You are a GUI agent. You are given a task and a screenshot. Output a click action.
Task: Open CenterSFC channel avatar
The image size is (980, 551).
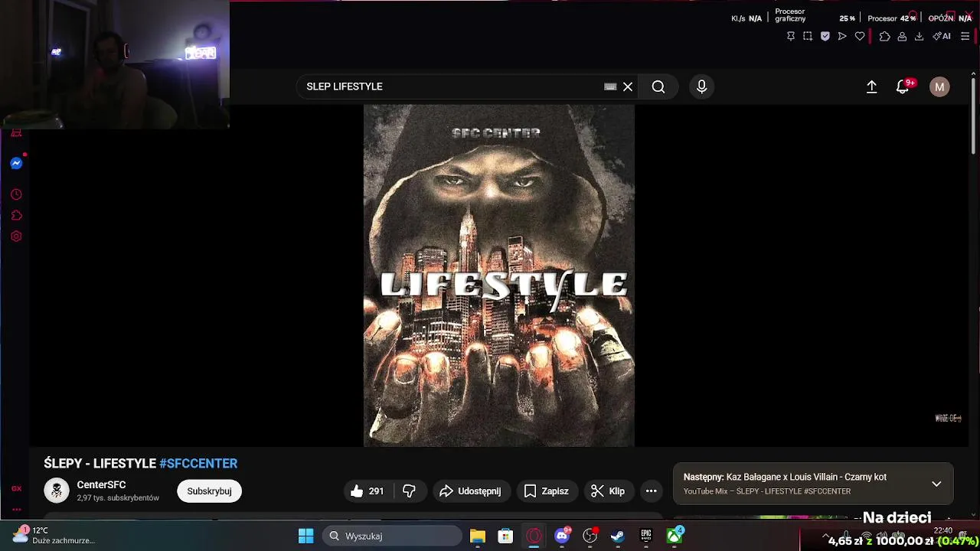tap(57, 491)
